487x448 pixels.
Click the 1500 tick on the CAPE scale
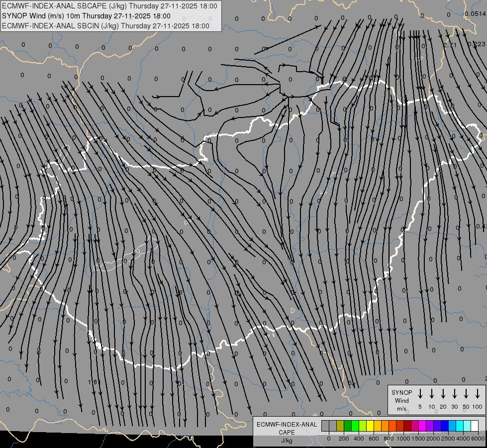pyautogui.click(x=418, y=439)
